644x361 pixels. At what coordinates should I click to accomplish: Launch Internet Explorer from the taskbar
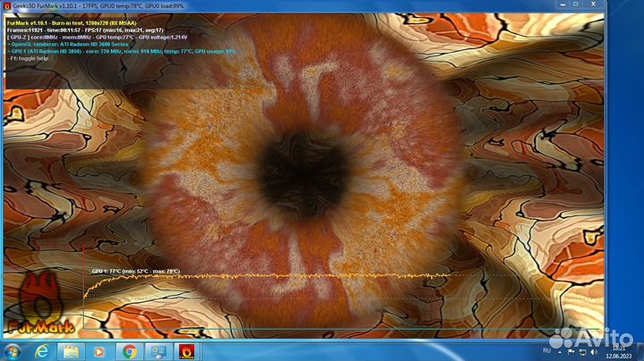(42, 350)
